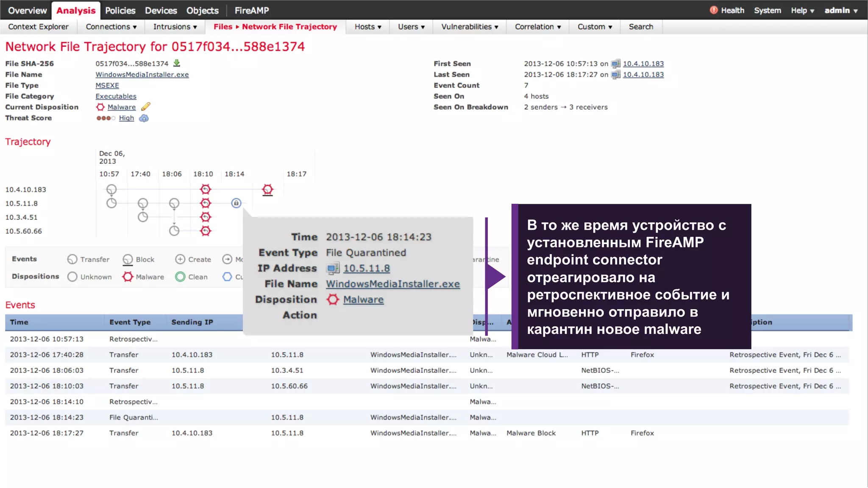Expand the Hosts dropdown menu
868x488 pixels.
(368, 27)
